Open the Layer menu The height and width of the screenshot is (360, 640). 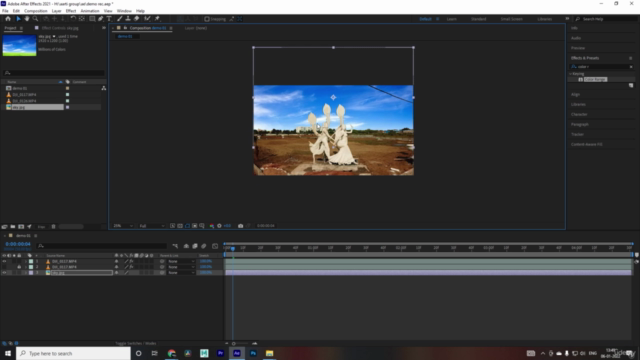[x=56, y=11]
